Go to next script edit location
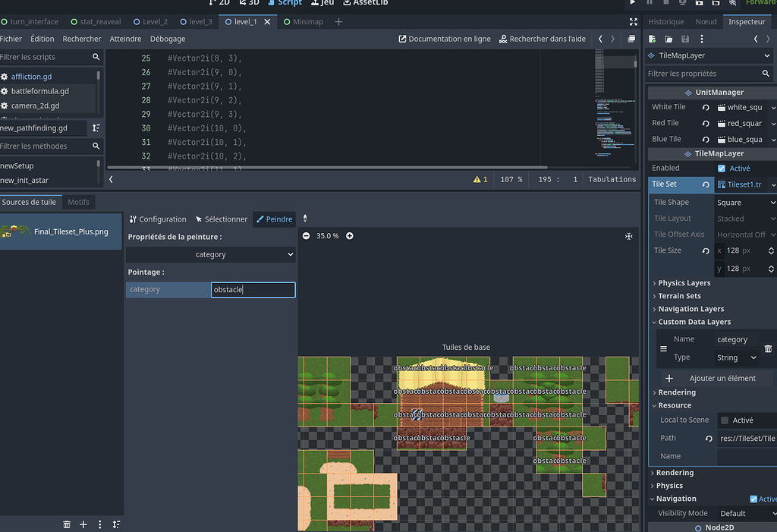 pos(612,39)
